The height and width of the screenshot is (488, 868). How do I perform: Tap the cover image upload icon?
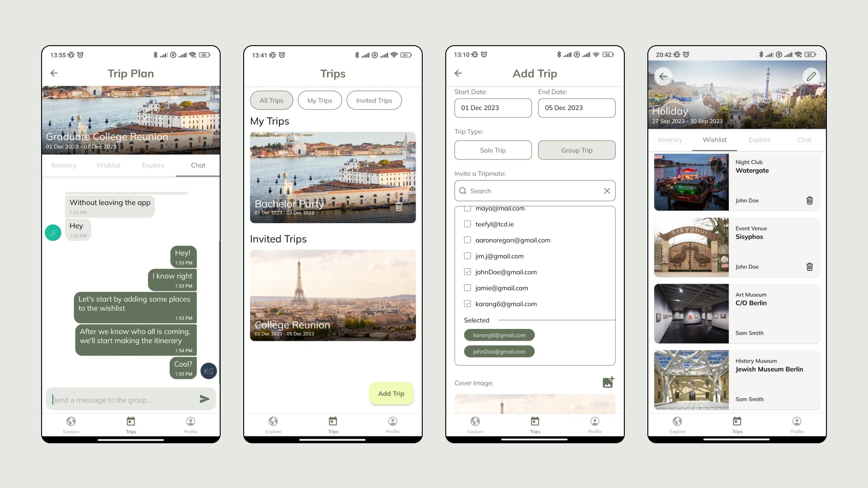point(608,381)
